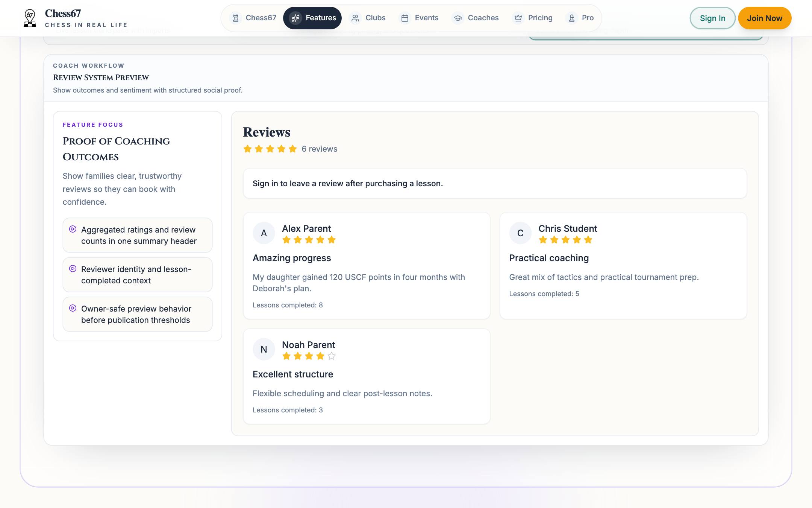Click the Join Now button

pyautogui.click(x=765, y=18)
